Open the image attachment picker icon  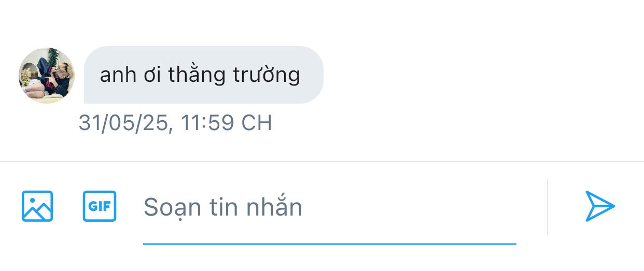[x=37, y=206]
